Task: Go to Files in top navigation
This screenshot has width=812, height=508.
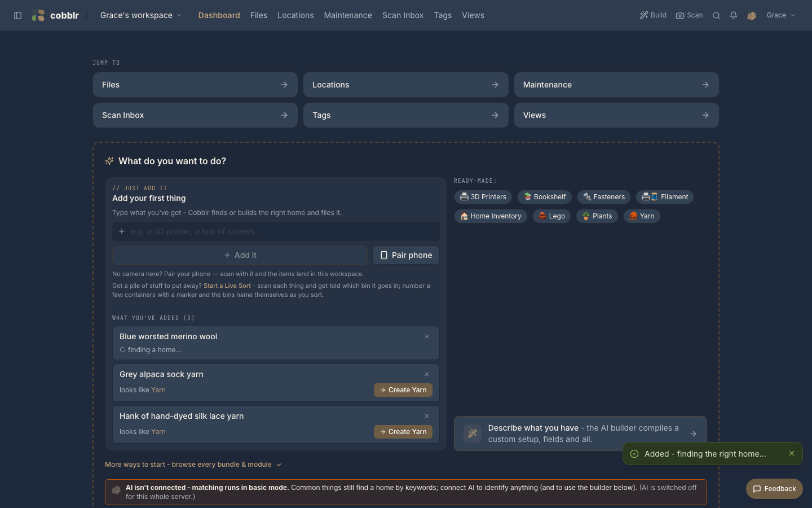Action: (x=259, y=15)
